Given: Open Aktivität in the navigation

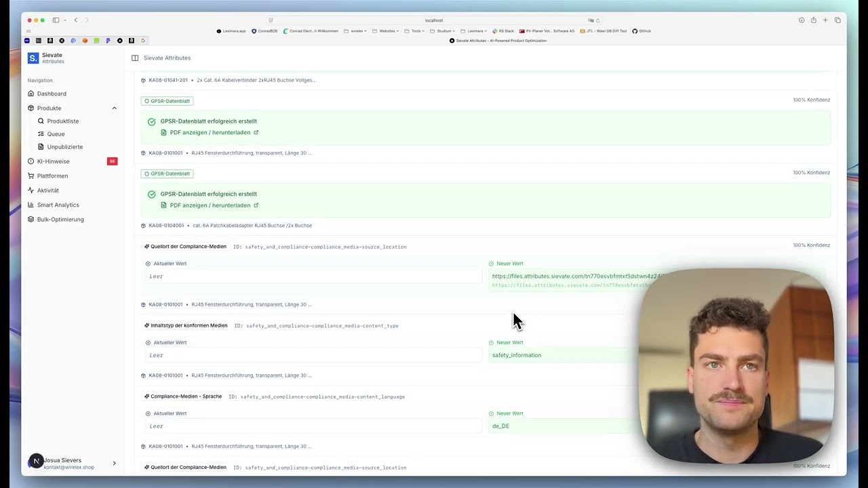Looking at the screenshot, I should (x=47, y=190).
